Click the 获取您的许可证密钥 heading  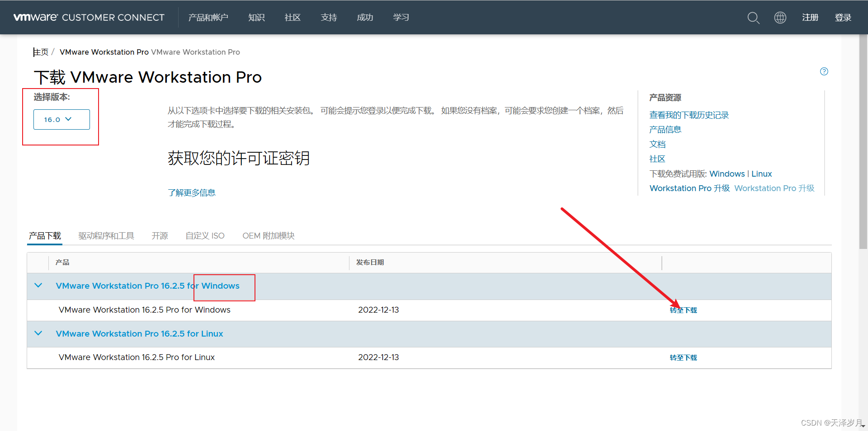pos(239,158)
